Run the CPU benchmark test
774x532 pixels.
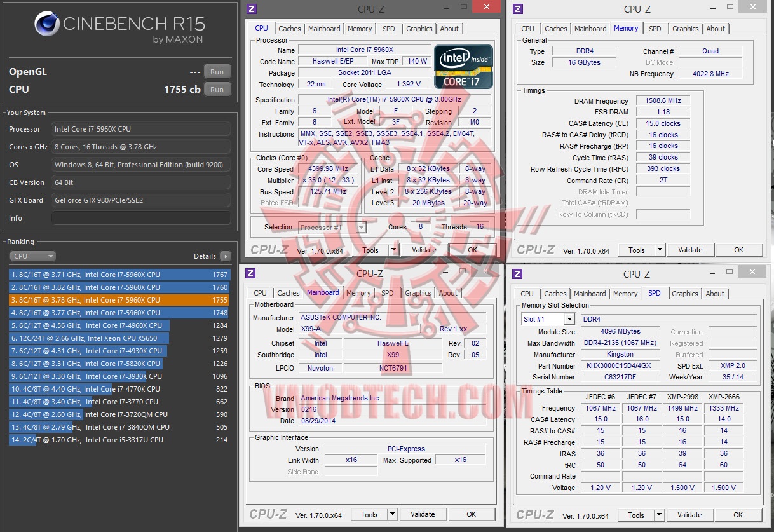pyautogui.click(x=217, y=89)
